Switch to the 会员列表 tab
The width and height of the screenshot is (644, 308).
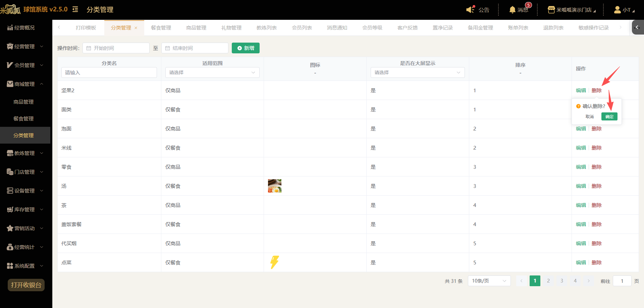pyautogui.click(x=302, y=28)
